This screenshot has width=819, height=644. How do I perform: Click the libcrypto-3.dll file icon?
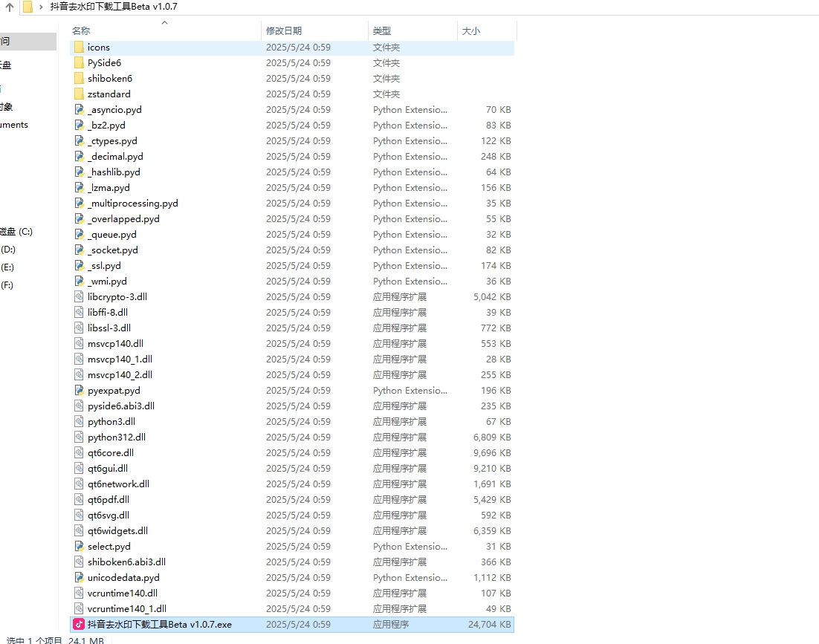[79, 297]
